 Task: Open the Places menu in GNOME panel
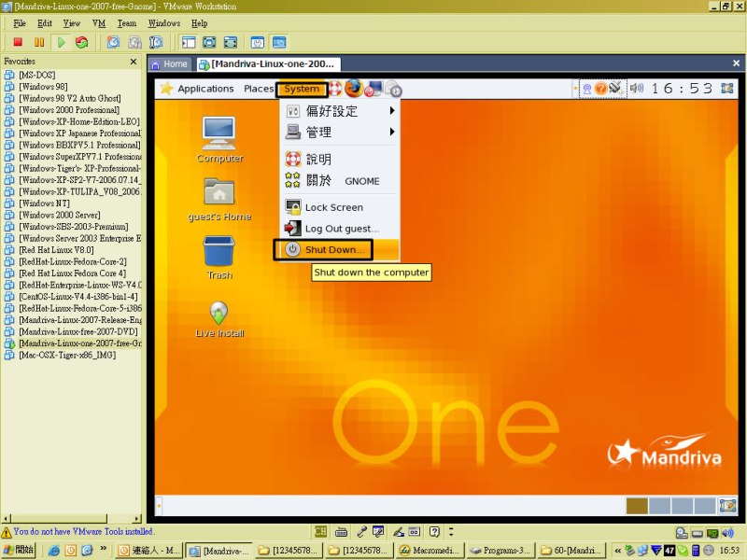(259, 89)
